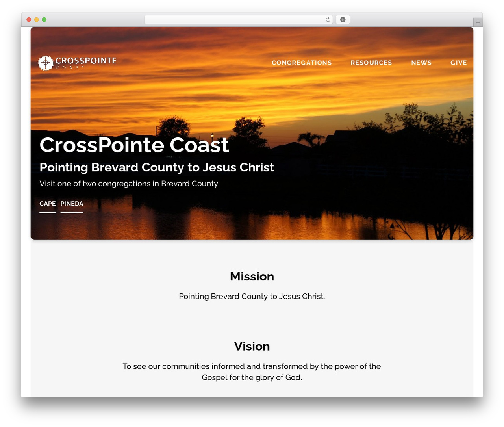504x427 pixels.
Task: Click the "CrossPointe Coast" hero heading
Action: click(x=134, y=145)
